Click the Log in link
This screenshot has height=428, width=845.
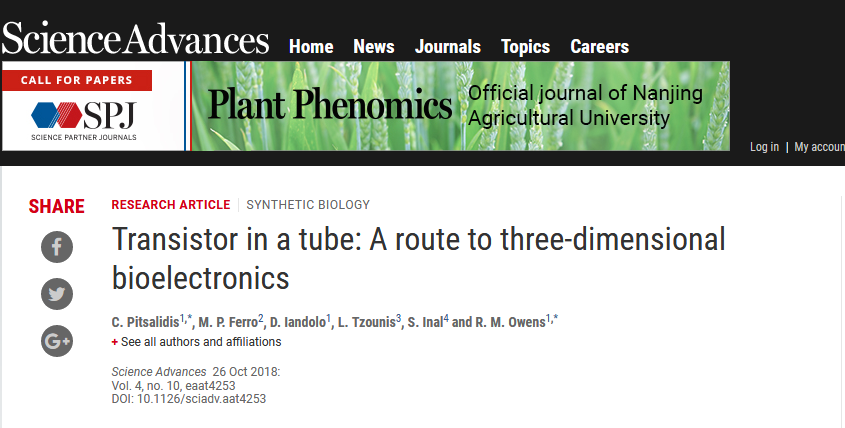[764, 147]
